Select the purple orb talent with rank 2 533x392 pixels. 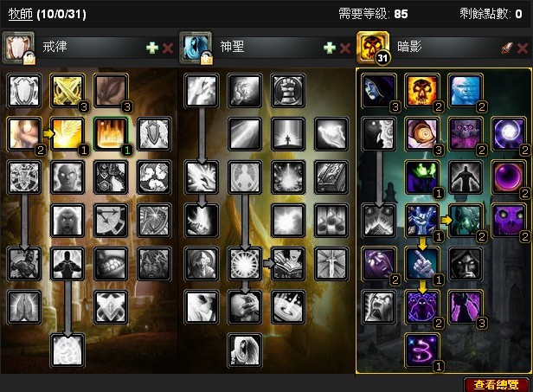(509, 177)
